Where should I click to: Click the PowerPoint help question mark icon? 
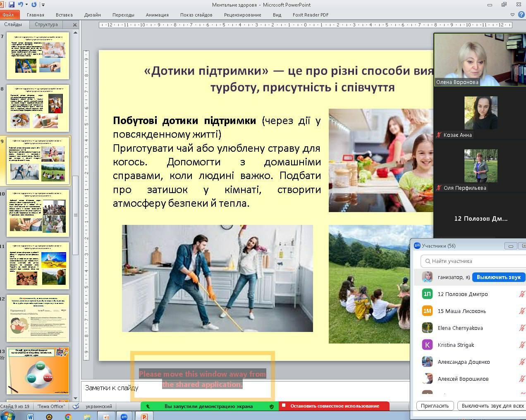[521, 14]
